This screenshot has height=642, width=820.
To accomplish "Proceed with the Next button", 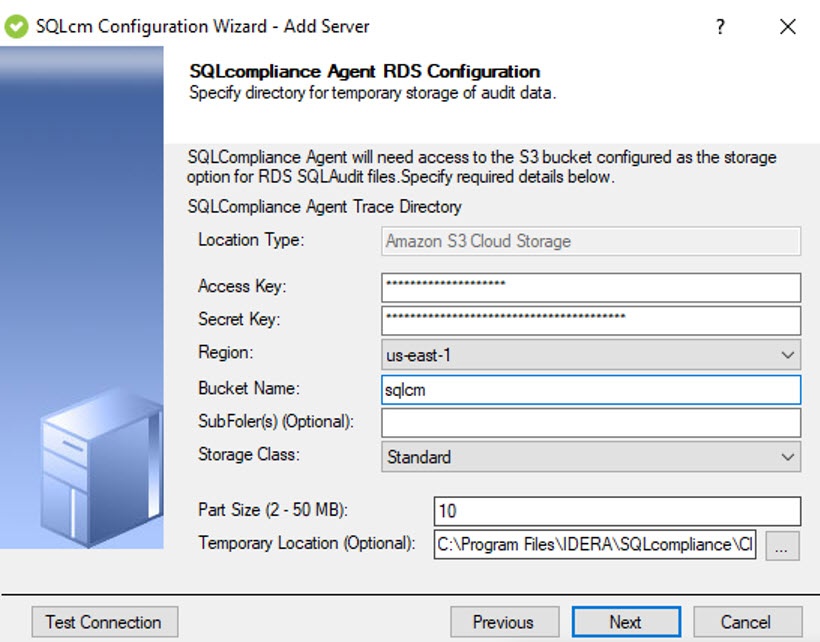I will pos(626,622).
